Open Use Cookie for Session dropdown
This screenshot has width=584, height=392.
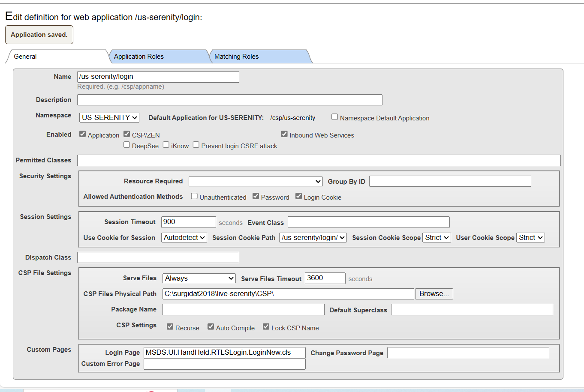[x=184, y=237]
